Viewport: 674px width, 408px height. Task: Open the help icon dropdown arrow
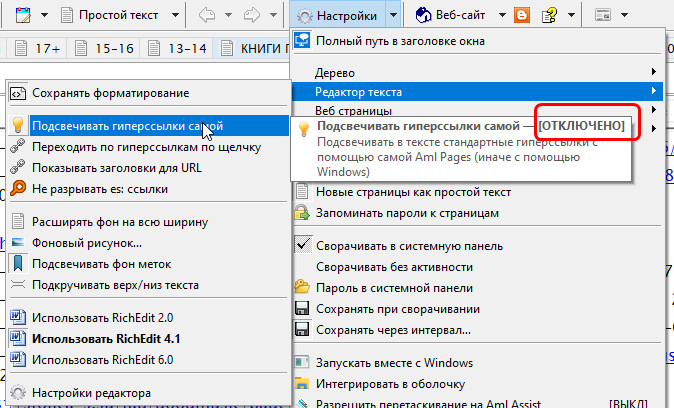click(571, 15)
